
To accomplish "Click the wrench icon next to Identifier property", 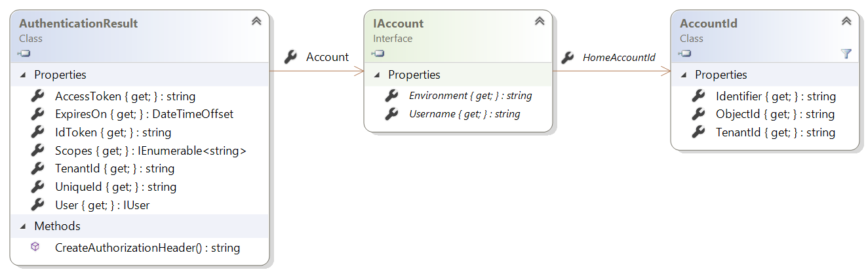I will [x=698, y=96].
